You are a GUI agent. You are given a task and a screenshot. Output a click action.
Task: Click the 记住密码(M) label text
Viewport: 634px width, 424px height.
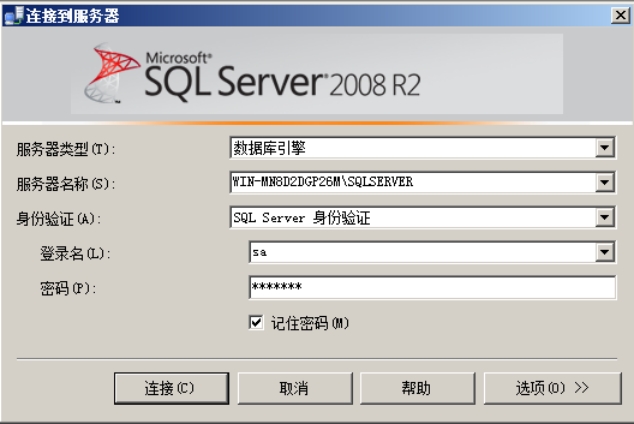[x=311, y=323]
